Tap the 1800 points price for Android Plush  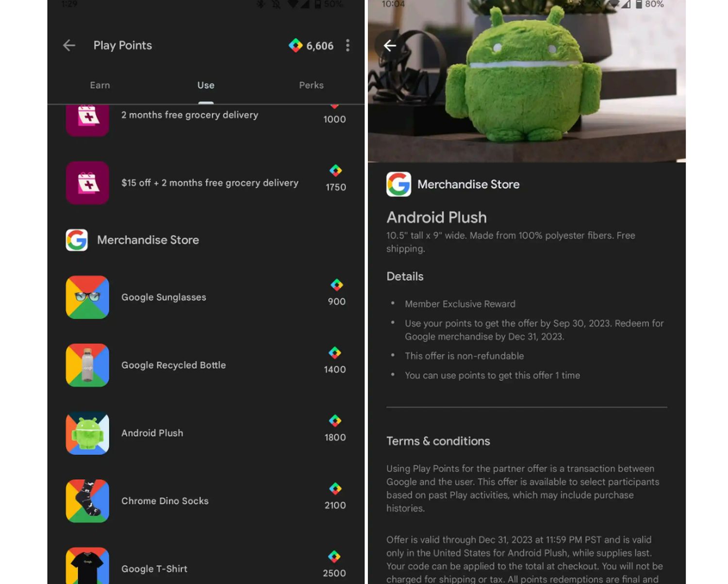pos(335,438)
